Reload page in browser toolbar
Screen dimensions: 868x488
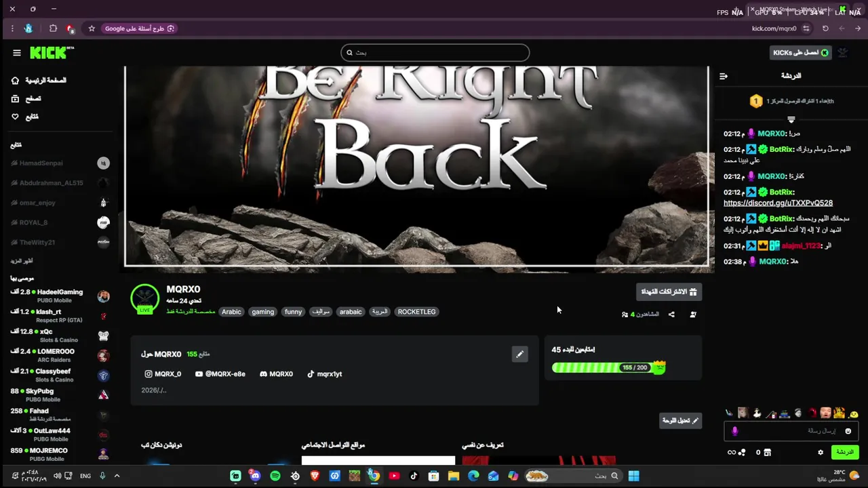pos(825,28)
